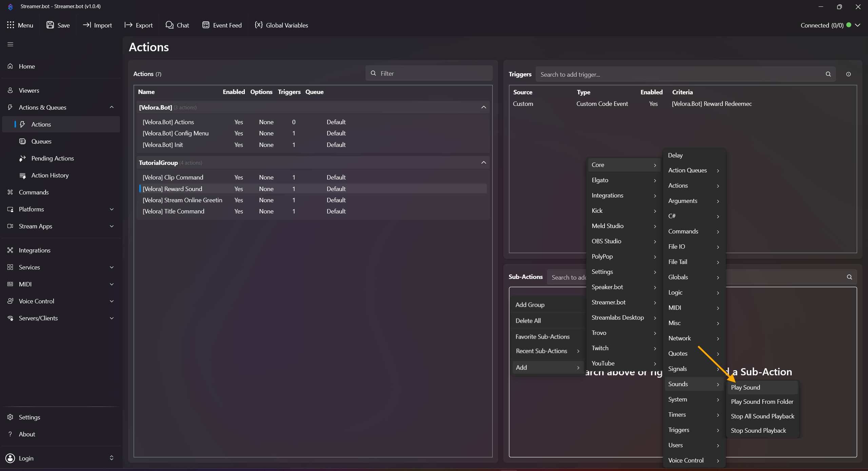Screen dimensions: 868x471
Task: Collapse the TutorialGroup action group
Action: coord(484,163)
